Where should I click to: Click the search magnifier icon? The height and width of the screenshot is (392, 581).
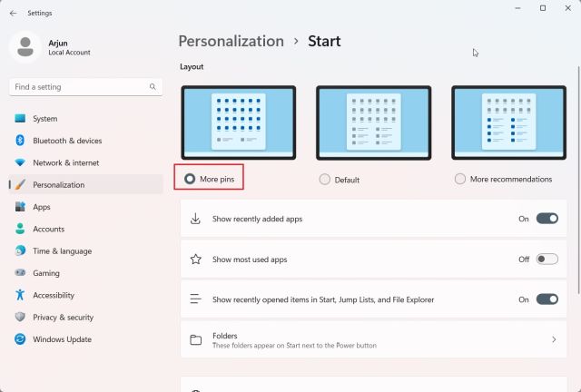(153, 87)
